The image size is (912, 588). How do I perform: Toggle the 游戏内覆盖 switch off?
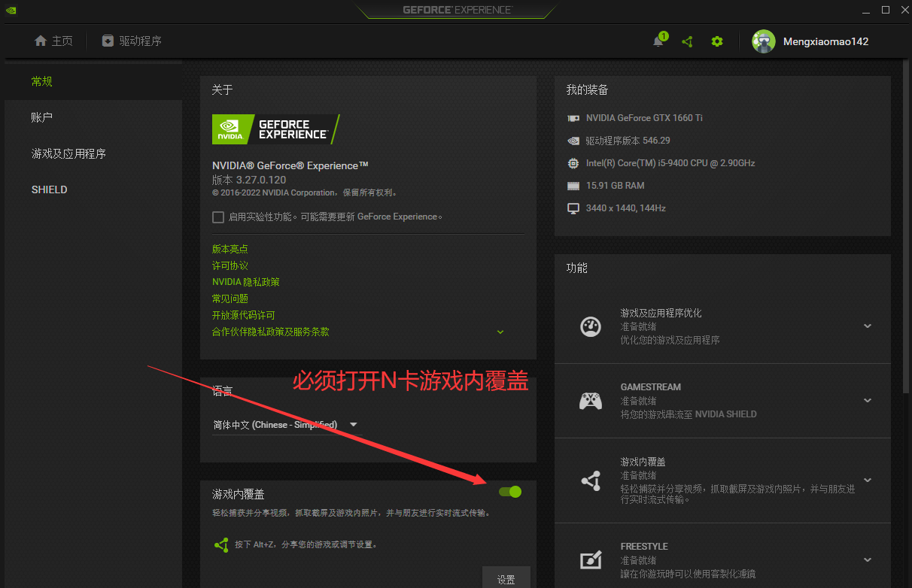point(510,492)
